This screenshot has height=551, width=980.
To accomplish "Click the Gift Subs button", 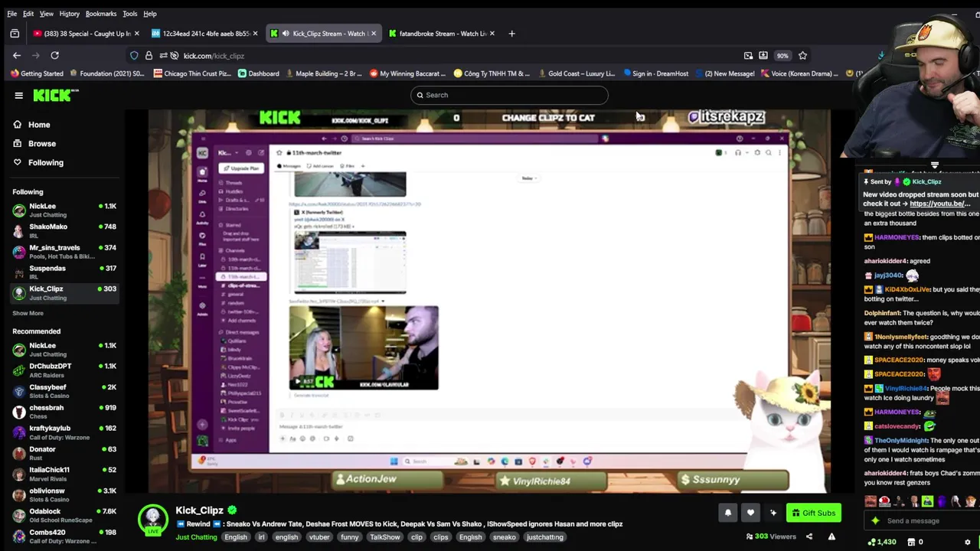I will [813, 513].
